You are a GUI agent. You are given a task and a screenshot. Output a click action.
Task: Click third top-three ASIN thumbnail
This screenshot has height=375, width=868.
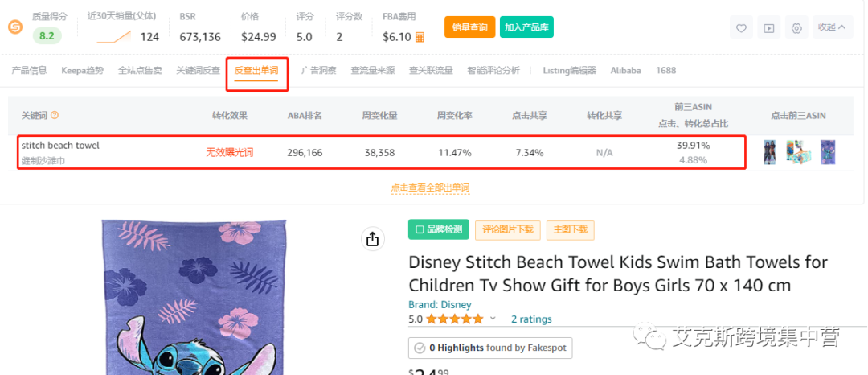[828, 152]
